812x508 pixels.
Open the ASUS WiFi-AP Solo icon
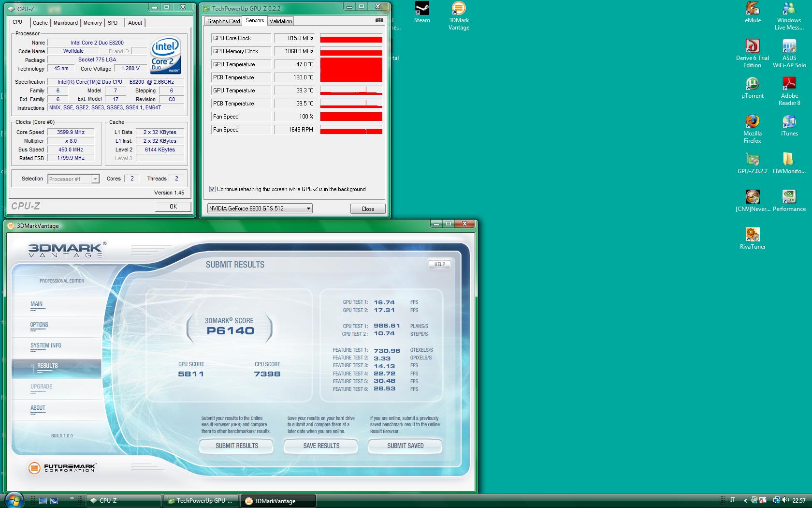(789, 54)
